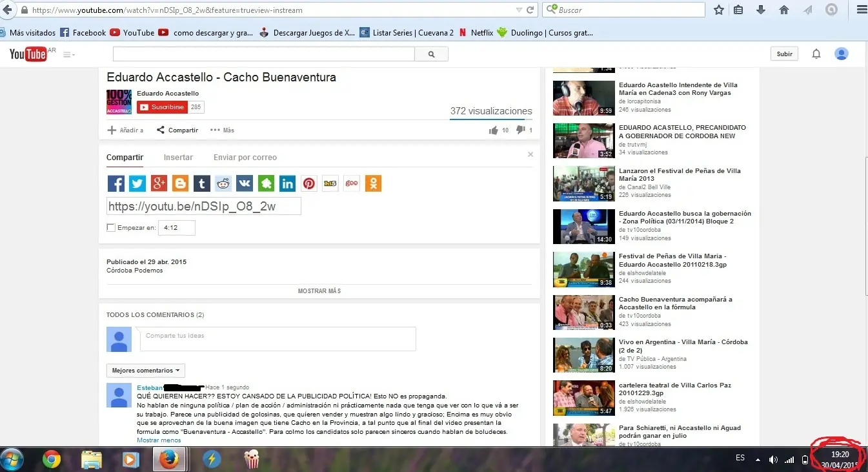Open the Popcorn Time taskbar icon
This screenshot has height=472, width=868.
252,460
